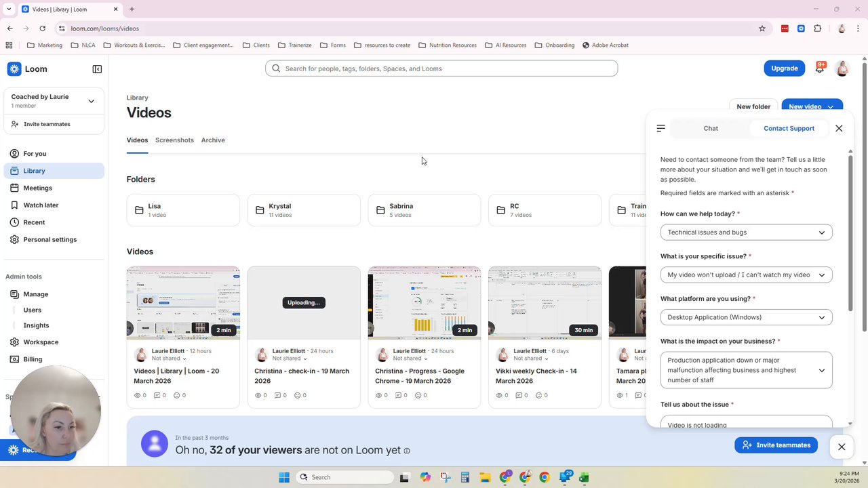
Task: View site information icon in address bar
Action: pos(62,28)
